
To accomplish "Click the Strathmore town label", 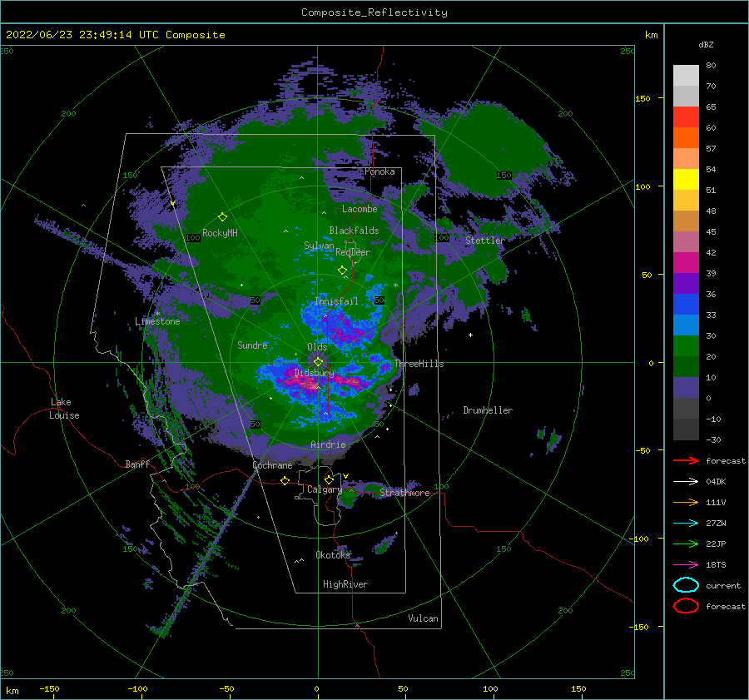I will (404, 493).
